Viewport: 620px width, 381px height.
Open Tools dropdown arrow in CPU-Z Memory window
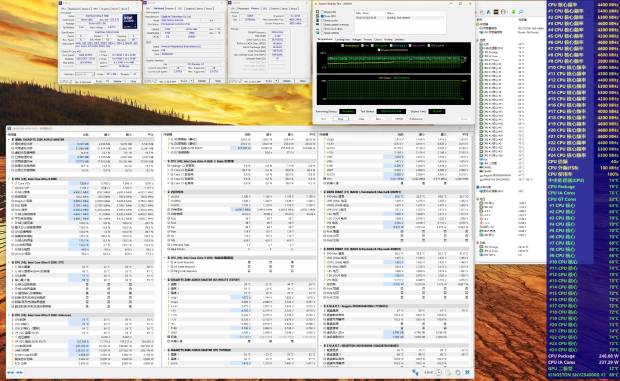[x=276, y=81]
